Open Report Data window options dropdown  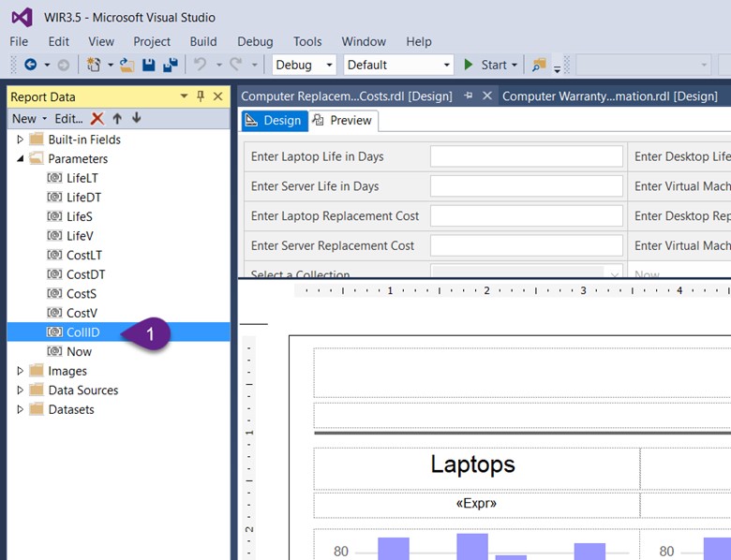[x=184, y=96]
